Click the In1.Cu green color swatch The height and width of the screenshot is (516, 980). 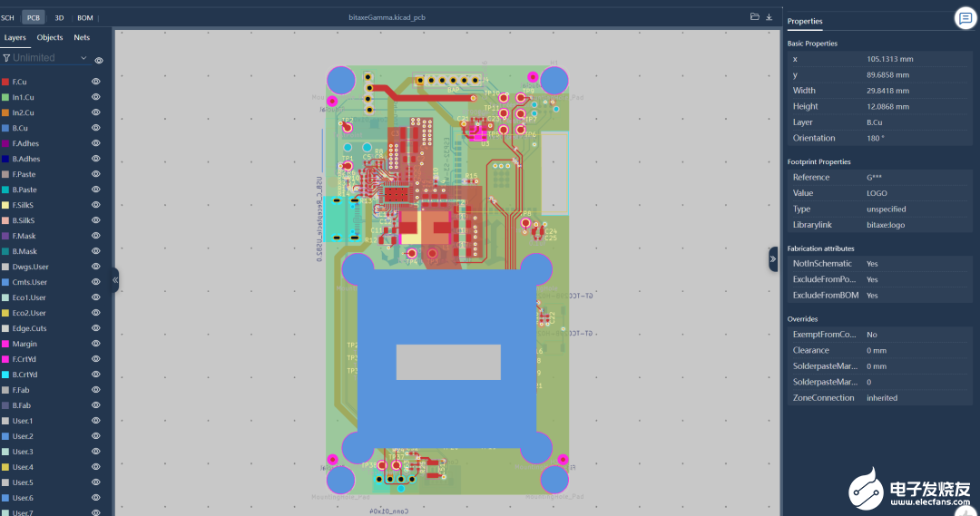pyautogui.click(x=5, y=97)
